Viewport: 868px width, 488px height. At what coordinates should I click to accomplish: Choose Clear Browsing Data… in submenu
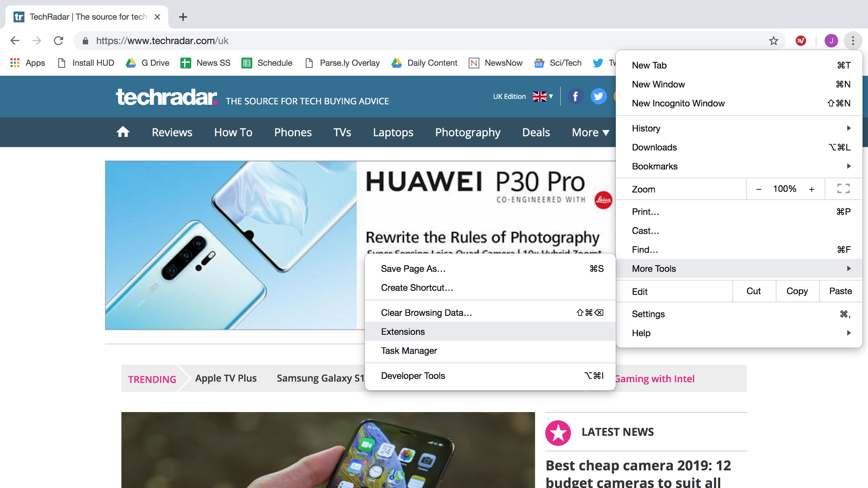[490, 313]
